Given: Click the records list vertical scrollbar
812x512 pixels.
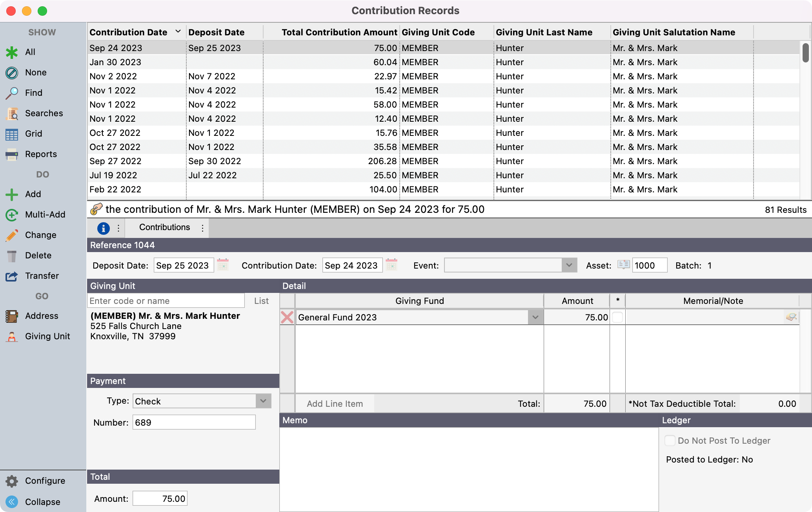Looking at the screenshot, I should coord(805,53).
